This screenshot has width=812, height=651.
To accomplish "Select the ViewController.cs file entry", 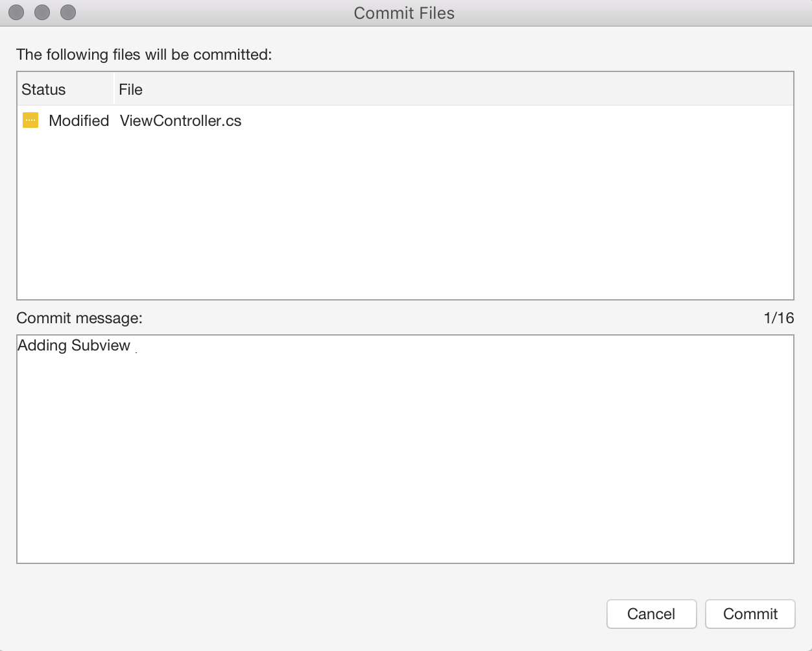I will (x=180, y=120).
